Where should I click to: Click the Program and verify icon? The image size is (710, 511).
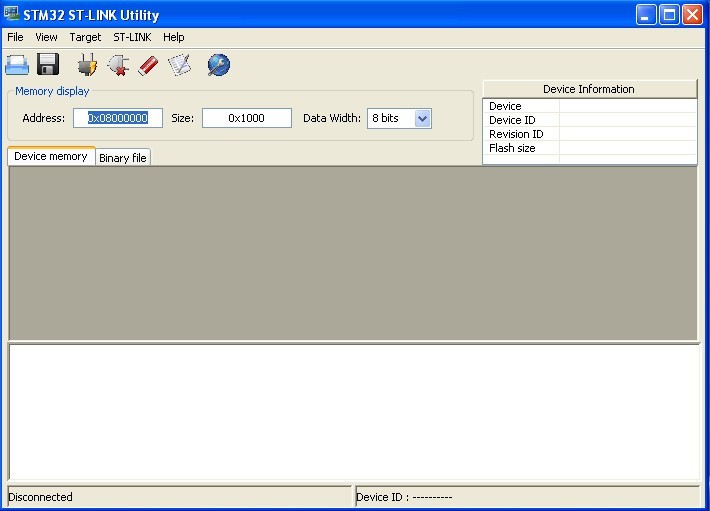coord(180,65)
